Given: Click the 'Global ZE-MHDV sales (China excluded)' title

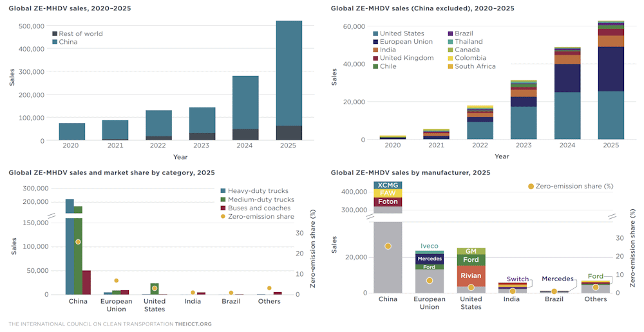Looking at the screenshot, I should [x=422, y=8].
